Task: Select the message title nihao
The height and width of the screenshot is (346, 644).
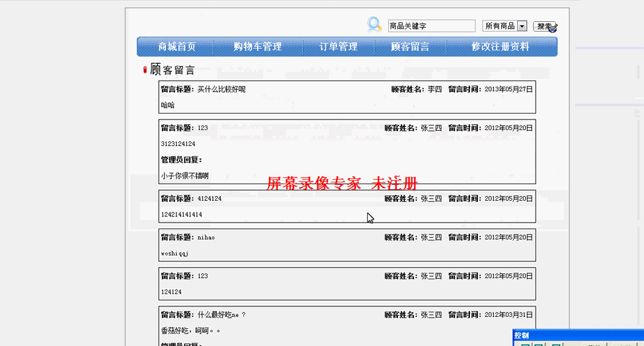Action: pos(206,238)
